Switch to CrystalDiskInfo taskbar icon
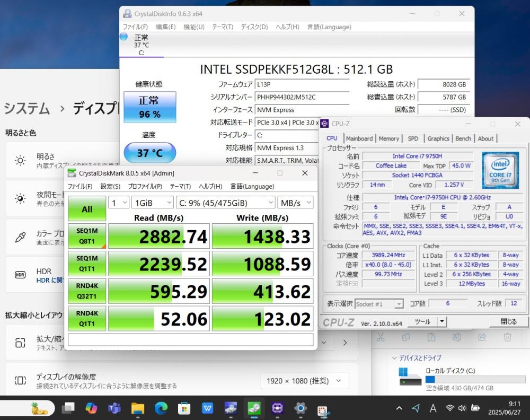Viewport: 530px width, 420px height. (x=231, y=408)
